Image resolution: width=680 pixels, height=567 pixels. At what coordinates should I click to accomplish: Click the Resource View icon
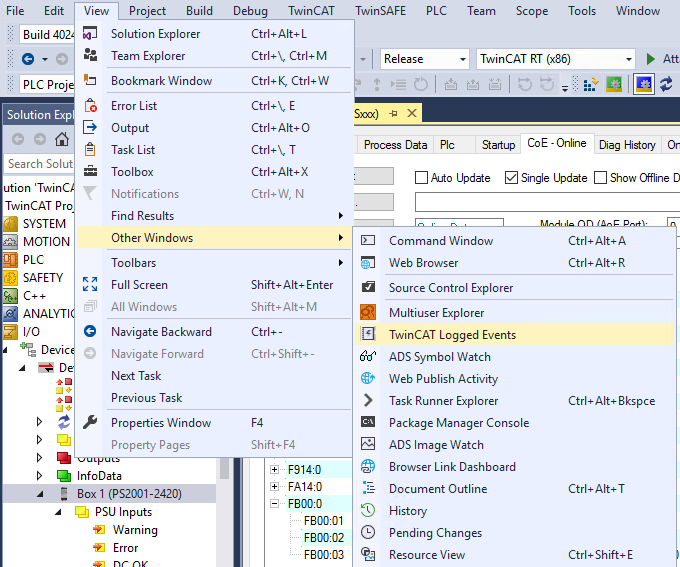click(x=368, y=554)
